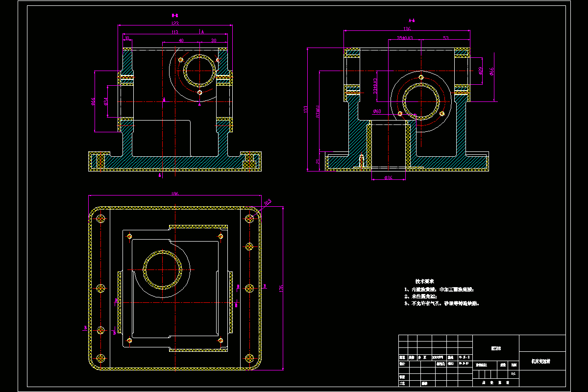Pick the 30 horizontal dimension text
This screenshot has width=588, height=392.
pos(214,41)
